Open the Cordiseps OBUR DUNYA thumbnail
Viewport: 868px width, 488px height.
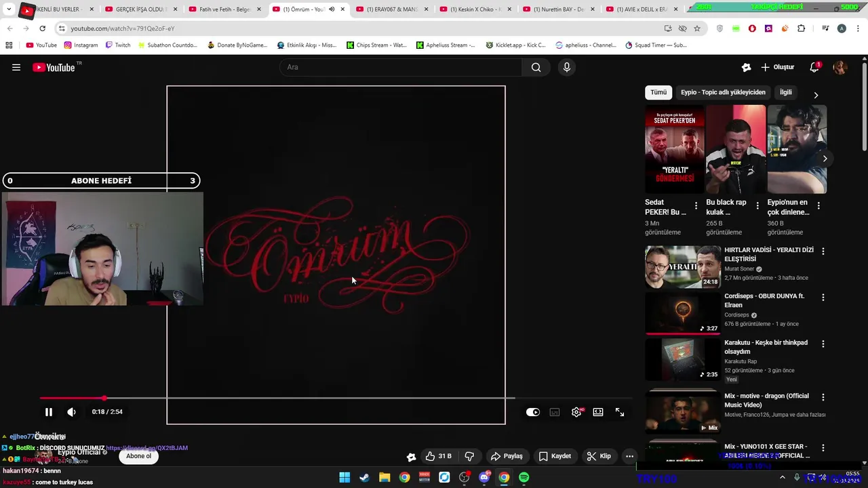click(683, 313)
